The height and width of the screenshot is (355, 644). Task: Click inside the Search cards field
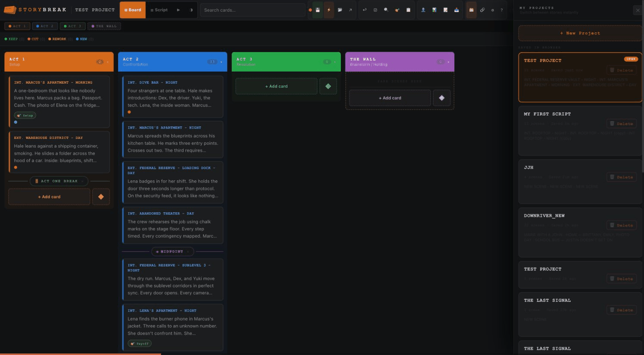click(252, 9)
